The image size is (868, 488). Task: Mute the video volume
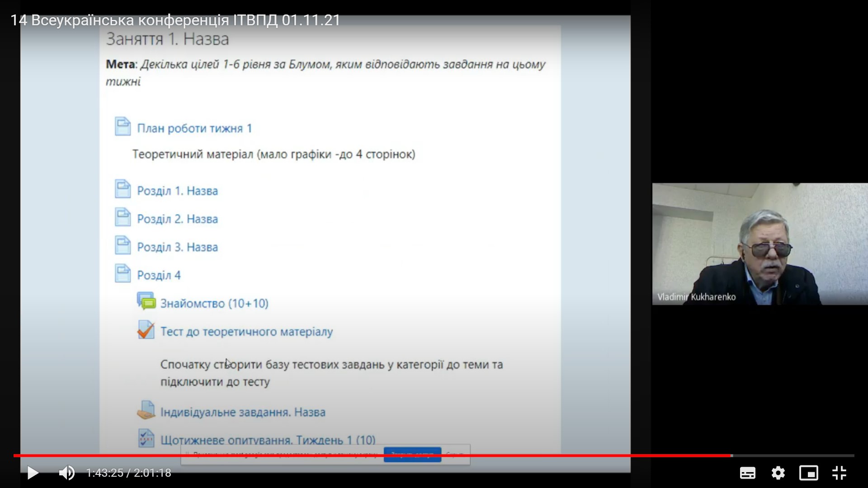click(x=67, y=473)
